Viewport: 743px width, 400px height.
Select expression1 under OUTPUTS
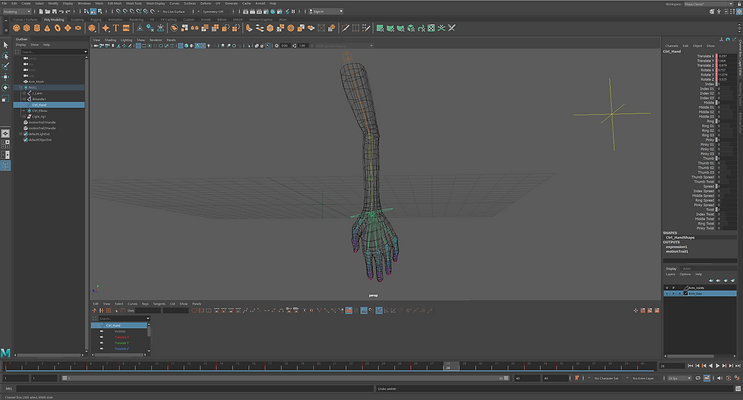point(677,247)
